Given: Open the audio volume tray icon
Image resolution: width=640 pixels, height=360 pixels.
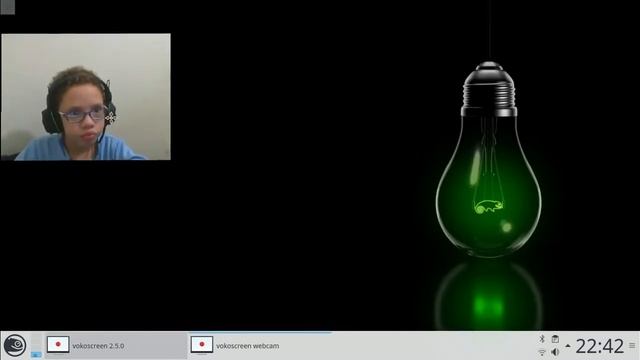Looking at the screenshot, I should (555, 352).
